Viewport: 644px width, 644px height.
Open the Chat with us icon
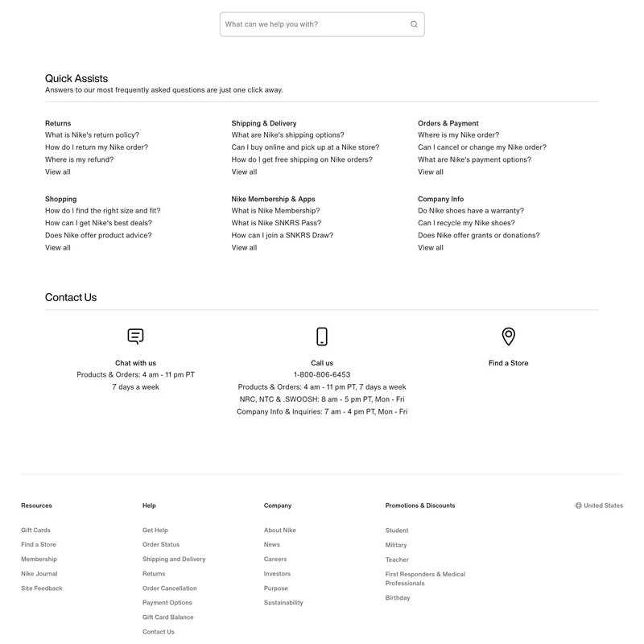coord(135,336)
